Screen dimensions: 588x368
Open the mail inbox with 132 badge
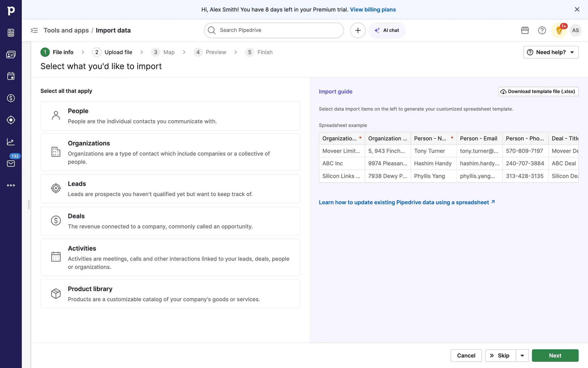pyautogui.click(x=11, y=163)
